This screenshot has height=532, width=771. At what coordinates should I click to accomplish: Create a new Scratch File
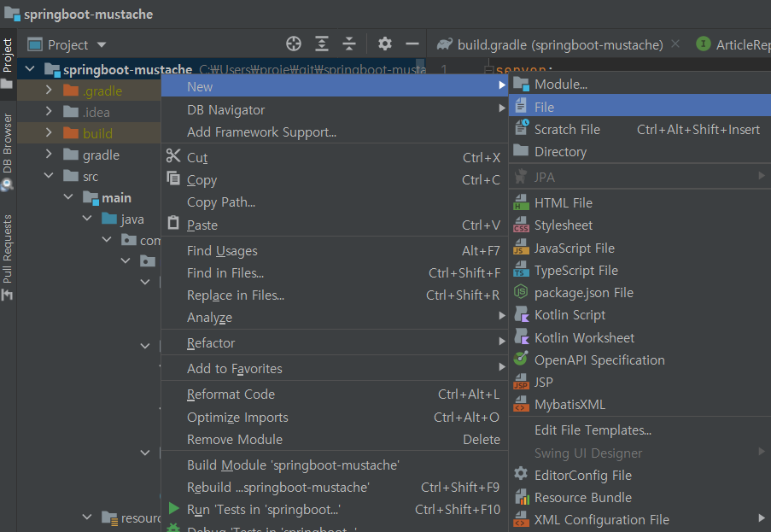pyautogui.click(x=640, y=129)
